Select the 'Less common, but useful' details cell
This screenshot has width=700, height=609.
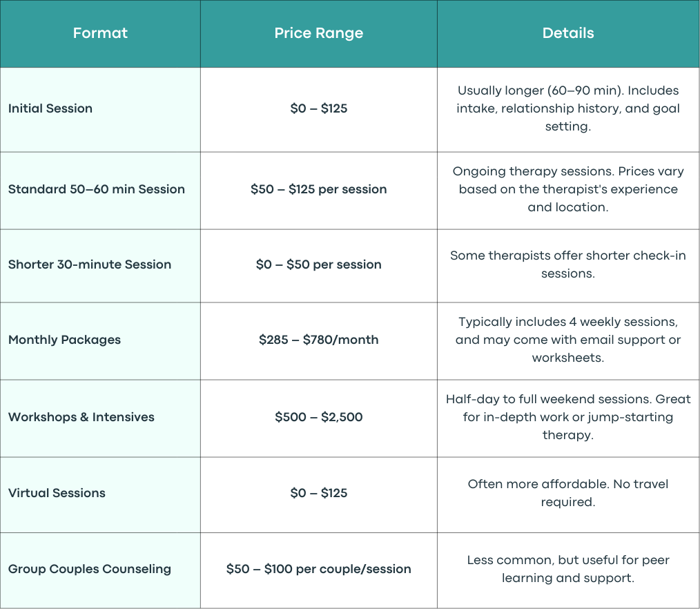[568, 569]
